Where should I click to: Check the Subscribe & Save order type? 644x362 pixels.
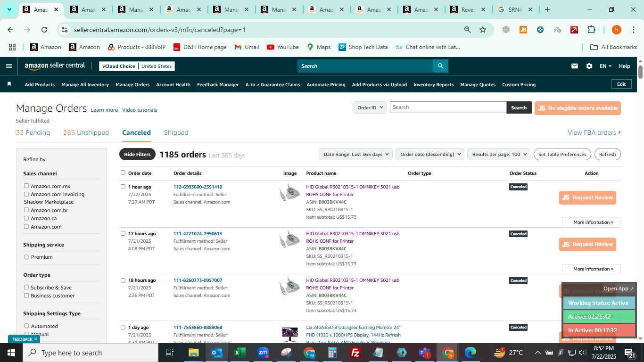point(26,287)
